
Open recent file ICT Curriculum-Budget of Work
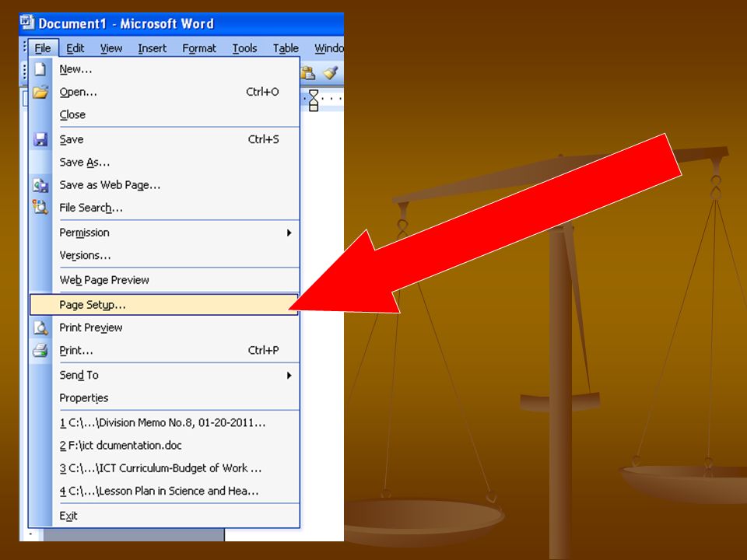pyautogui.click(x=164, y=468)
